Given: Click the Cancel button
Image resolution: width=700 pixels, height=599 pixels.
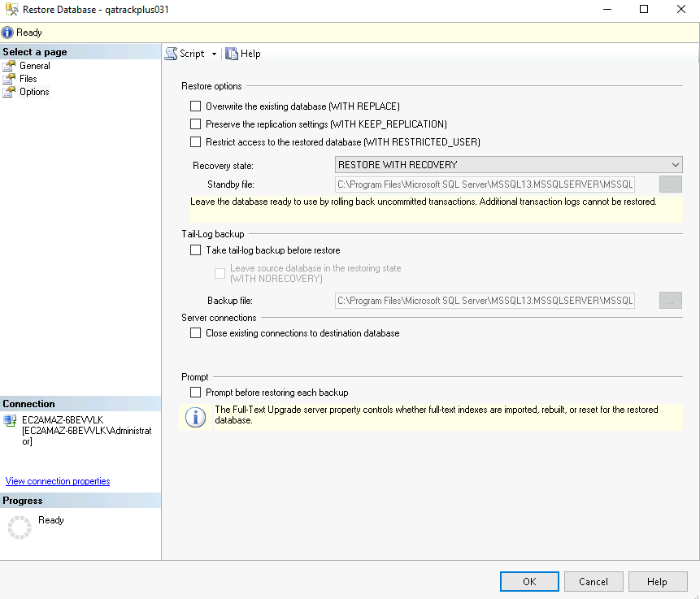Looking at the screenshot, I should (x=593, y=582).
